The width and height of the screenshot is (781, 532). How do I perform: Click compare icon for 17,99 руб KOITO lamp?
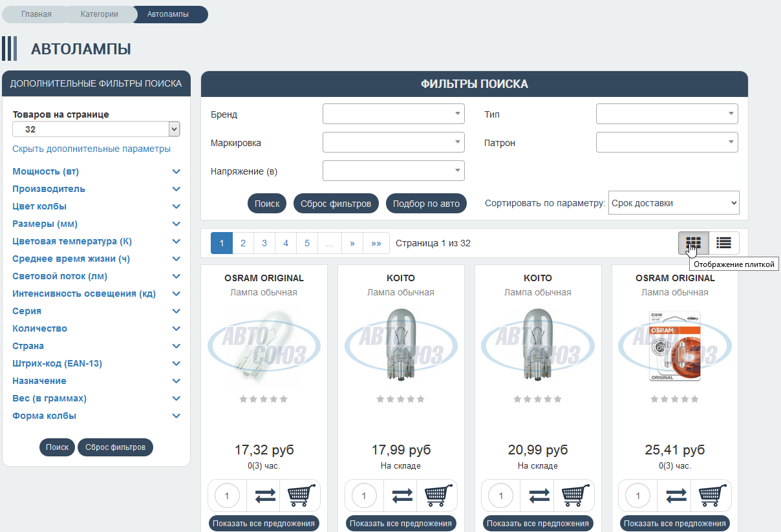pyautogui.click(x=401, y=496)
